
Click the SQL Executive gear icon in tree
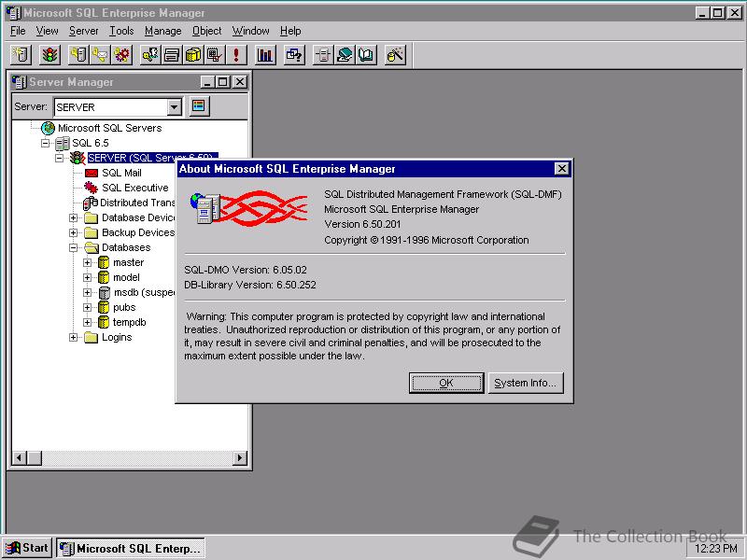(x=91, y=188)
